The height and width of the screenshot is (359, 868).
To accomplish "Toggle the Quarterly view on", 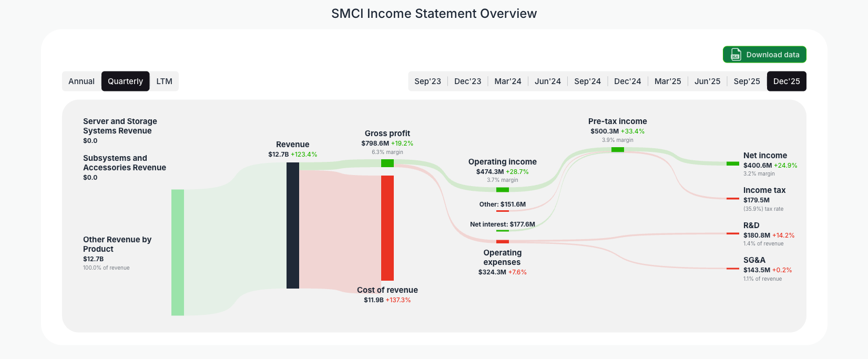I will coord(125,81).
